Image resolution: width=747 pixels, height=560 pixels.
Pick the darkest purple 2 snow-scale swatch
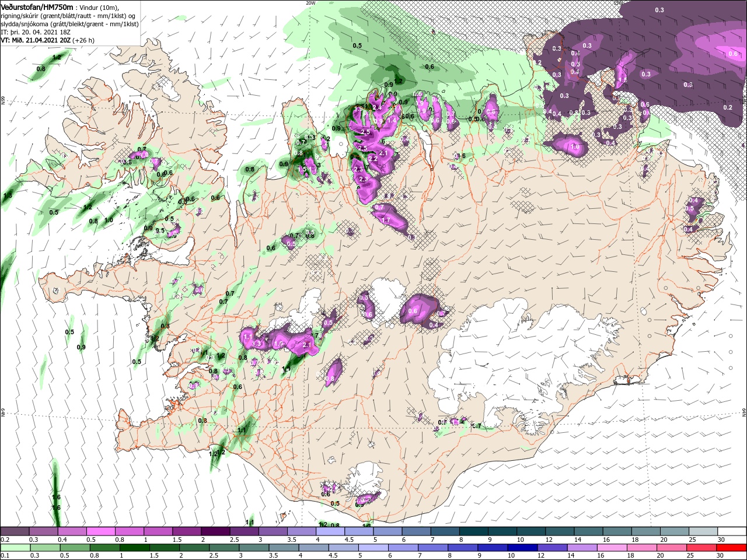(x=215, y=531)
